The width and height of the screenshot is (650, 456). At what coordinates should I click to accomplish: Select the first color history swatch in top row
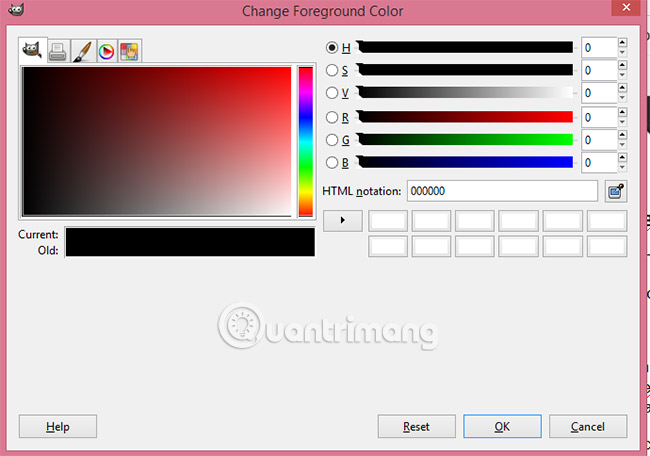point(388,221)
